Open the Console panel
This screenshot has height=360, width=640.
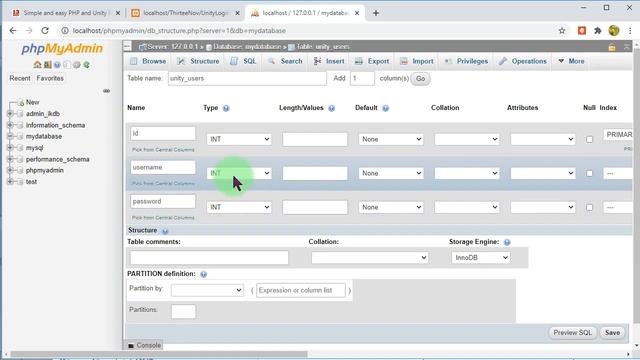[x=144, y=345]
